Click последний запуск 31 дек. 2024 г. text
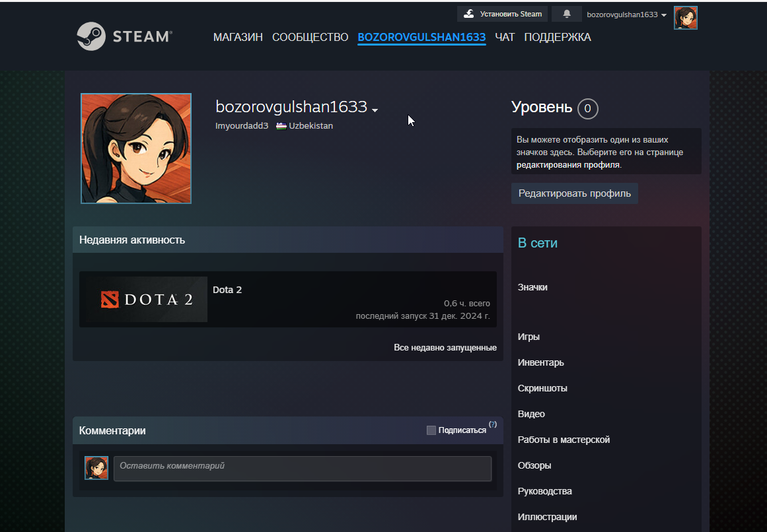767x532 pixels. 423,316
